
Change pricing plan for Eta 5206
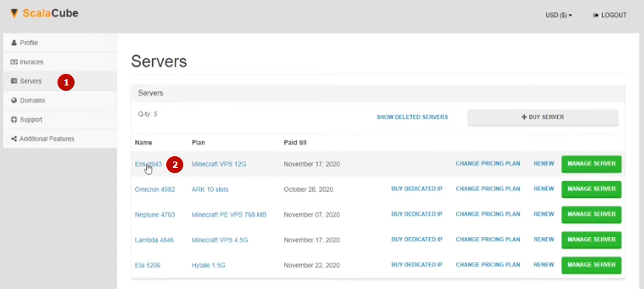488,265
